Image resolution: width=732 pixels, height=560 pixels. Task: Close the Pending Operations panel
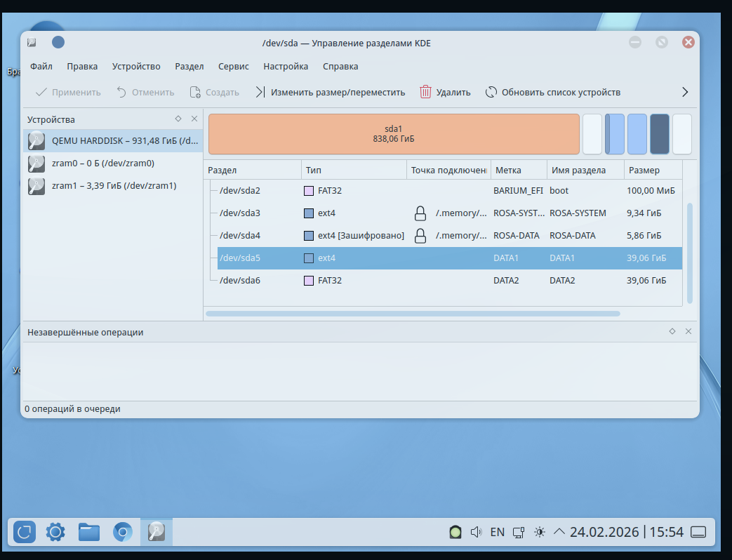click(688, 331)
